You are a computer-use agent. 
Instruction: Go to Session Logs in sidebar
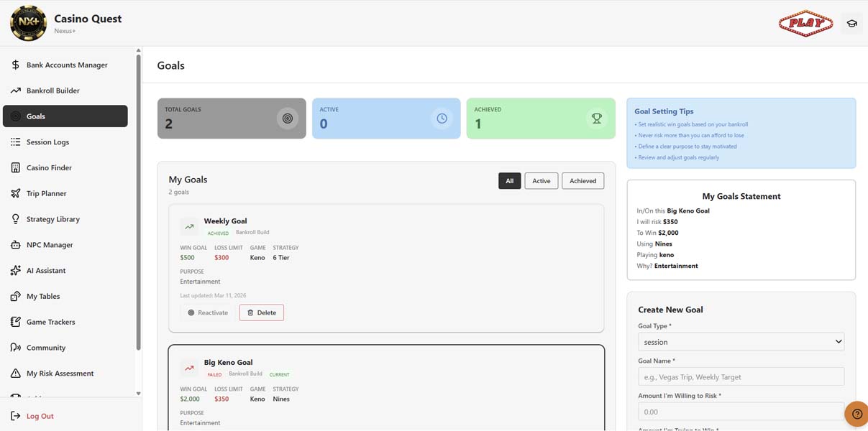[x=47, y=142]
